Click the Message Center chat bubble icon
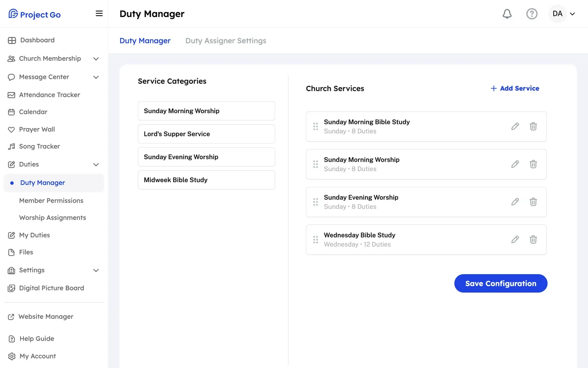This screenshot has height=368, width=588. click(x=11, y=77)
